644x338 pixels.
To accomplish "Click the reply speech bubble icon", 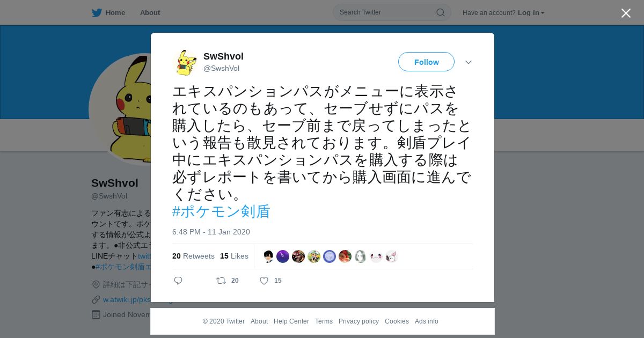I will (178, 281).
